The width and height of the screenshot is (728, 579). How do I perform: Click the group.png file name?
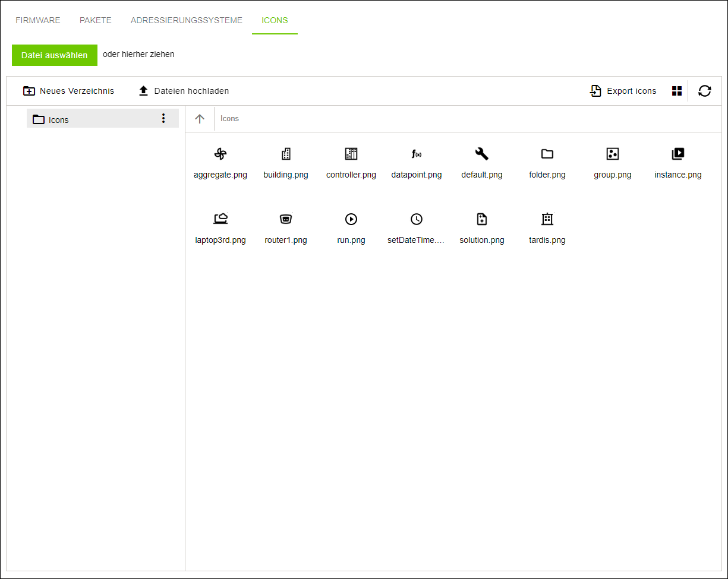pyautogui.click(x=613, y=175)
